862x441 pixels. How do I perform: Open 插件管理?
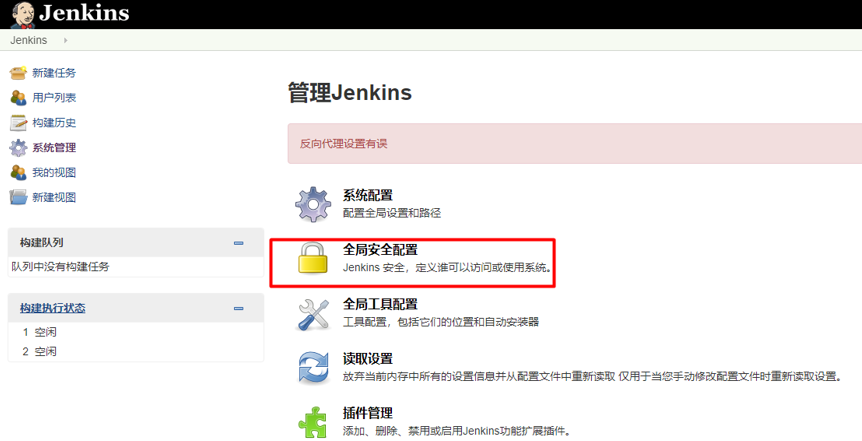(x=368, y=413)
